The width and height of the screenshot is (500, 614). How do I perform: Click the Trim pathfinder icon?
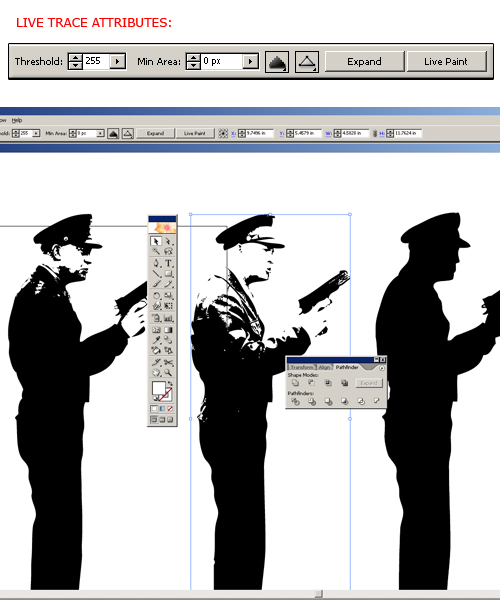312,401
